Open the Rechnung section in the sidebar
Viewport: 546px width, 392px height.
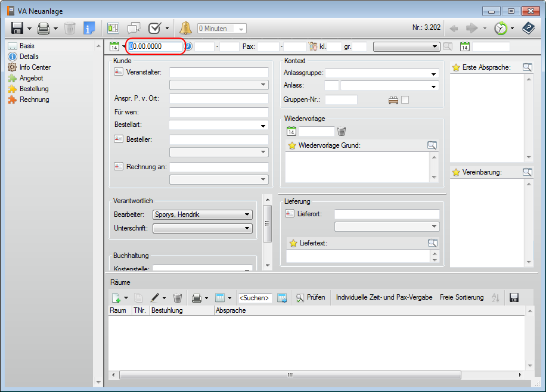[34, 99]
